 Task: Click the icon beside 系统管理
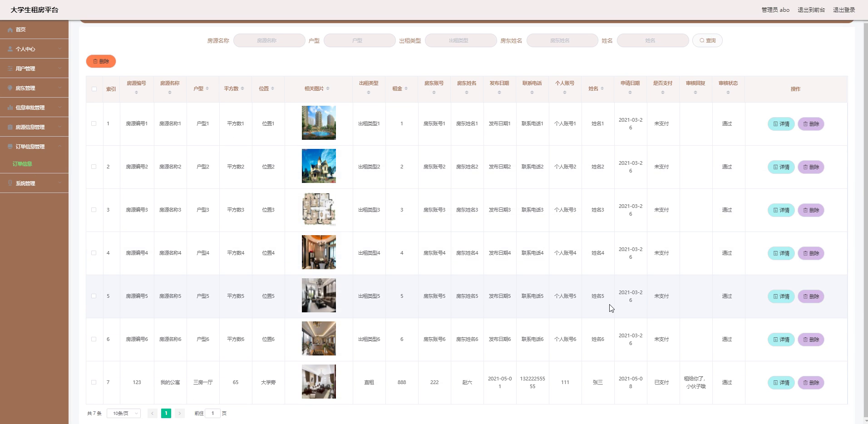tap(10, 183)
